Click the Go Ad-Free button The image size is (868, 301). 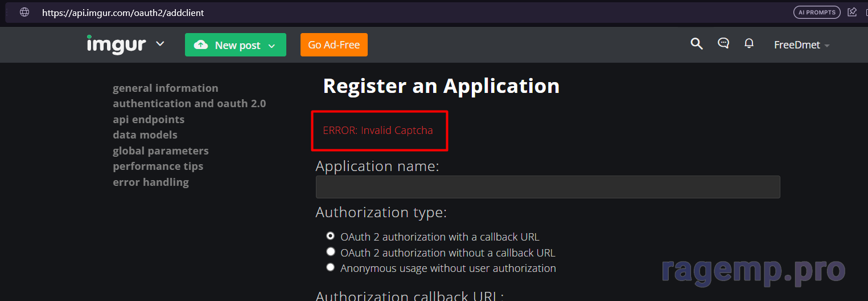click(x=334, y=45)
